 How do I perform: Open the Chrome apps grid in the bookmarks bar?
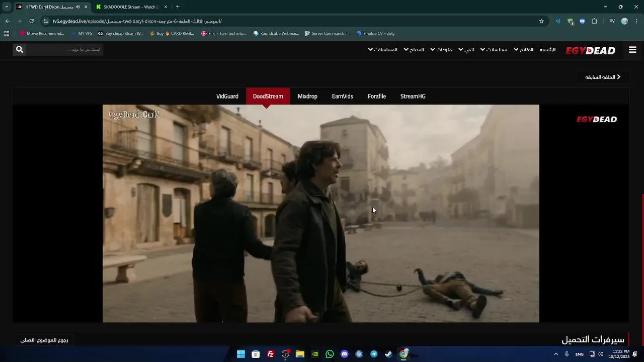[7, 34]
